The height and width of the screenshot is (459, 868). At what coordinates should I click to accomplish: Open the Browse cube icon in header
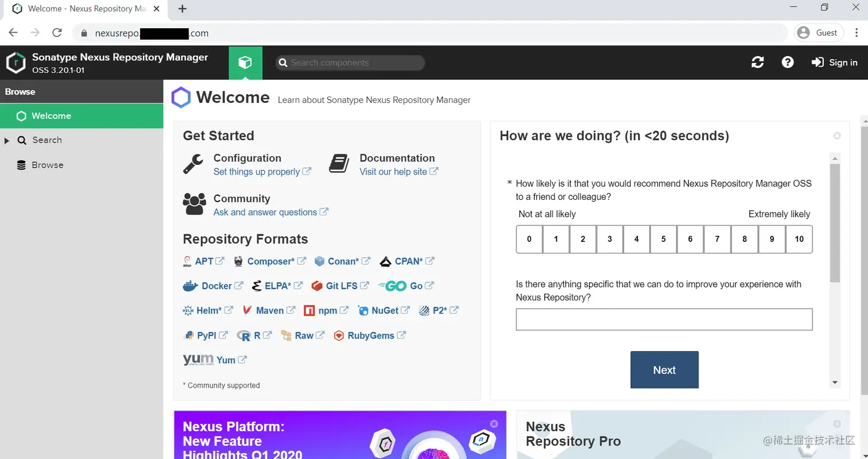point(245,63)
